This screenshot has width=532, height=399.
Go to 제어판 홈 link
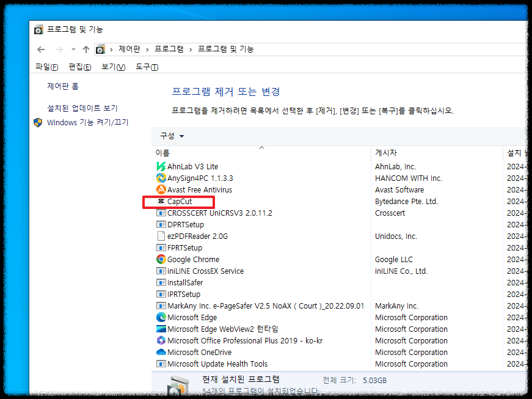(x=63, y=87)
